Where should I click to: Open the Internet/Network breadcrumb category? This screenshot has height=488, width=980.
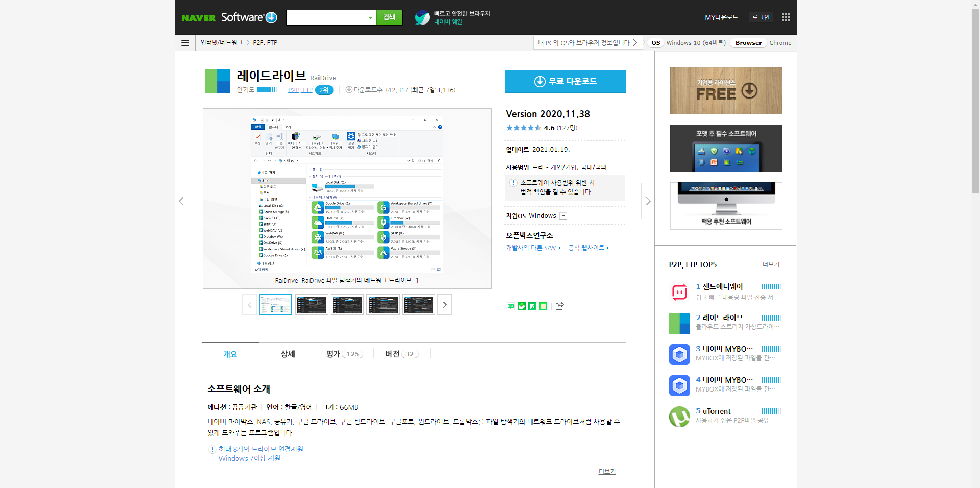pos(222,43)
